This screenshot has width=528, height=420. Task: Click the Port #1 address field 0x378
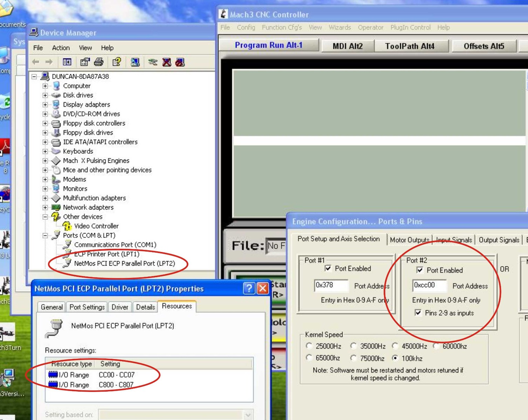coord(331,285)
